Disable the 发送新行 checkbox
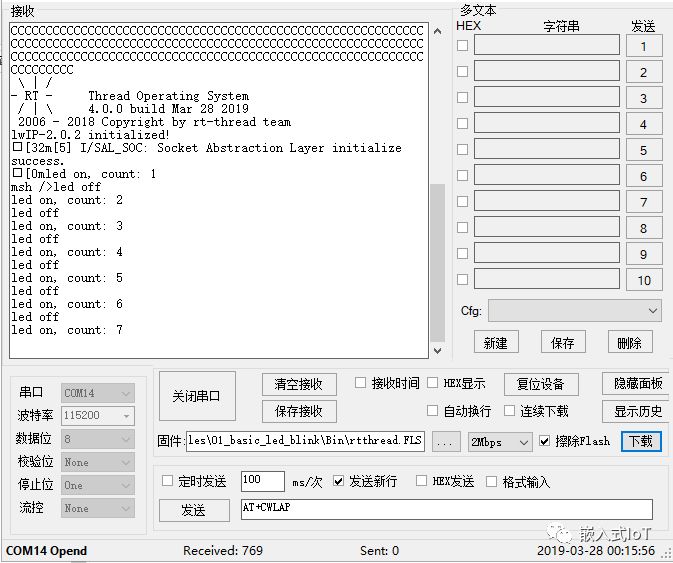The height and width of the screenshot is (563, 673). click(x=338, y=481)
